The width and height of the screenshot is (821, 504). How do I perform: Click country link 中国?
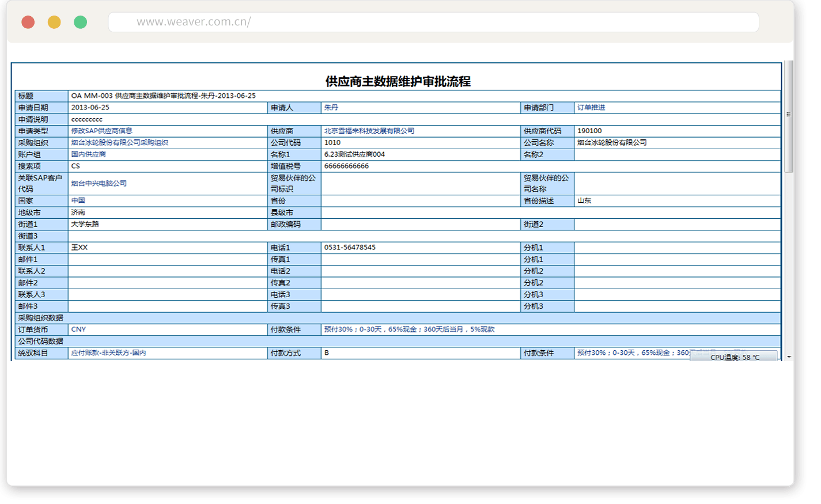tap(78, 201)
